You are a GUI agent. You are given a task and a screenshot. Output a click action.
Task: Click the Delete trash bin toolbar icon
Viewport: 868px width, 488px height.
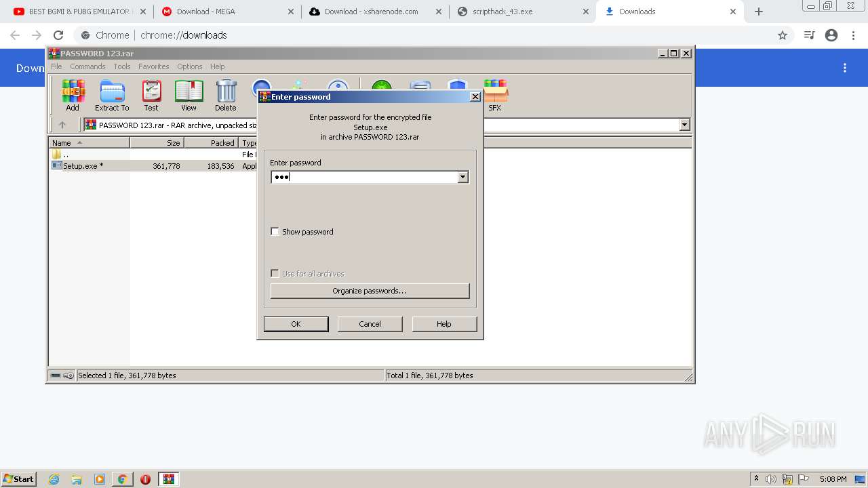click(226, 95)
